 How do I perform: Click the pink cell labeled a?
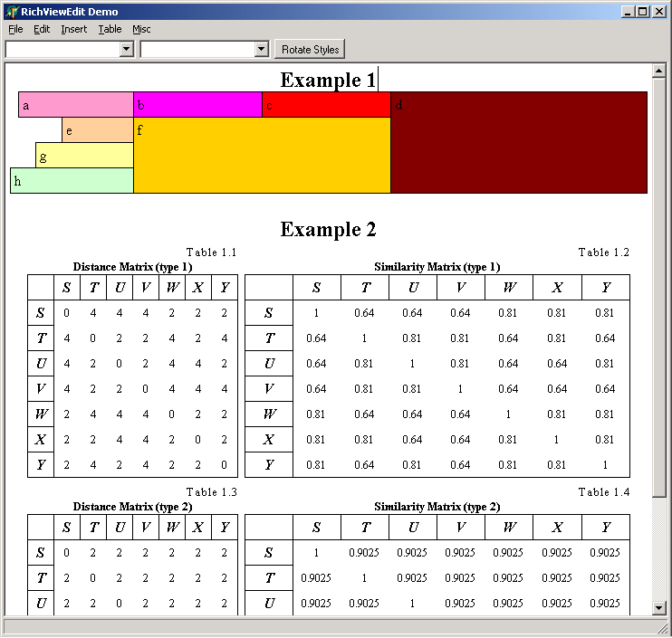[x=76, y=105]
